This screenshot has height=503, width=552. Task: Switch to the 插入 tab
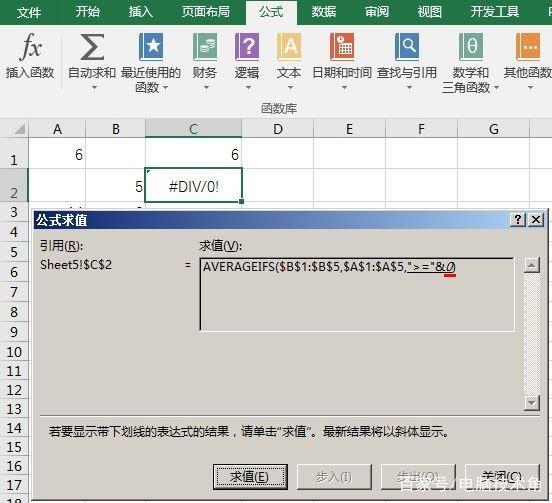140,12
